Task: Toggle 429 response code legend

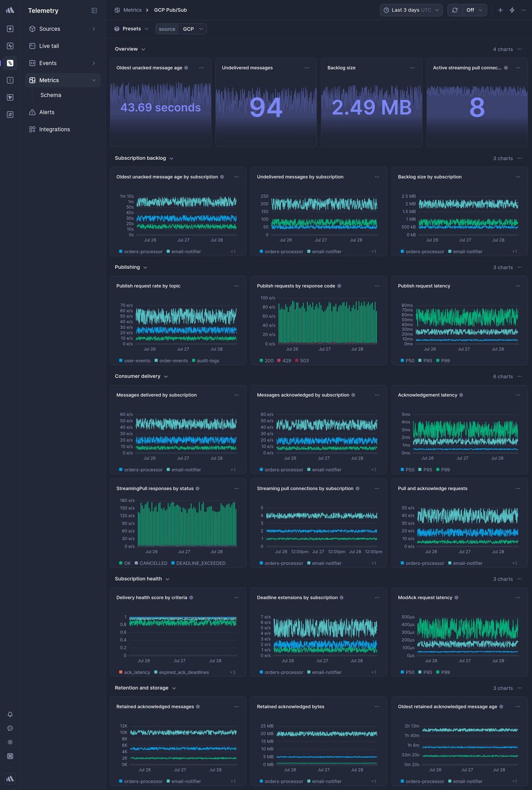Action: point(284,361)
